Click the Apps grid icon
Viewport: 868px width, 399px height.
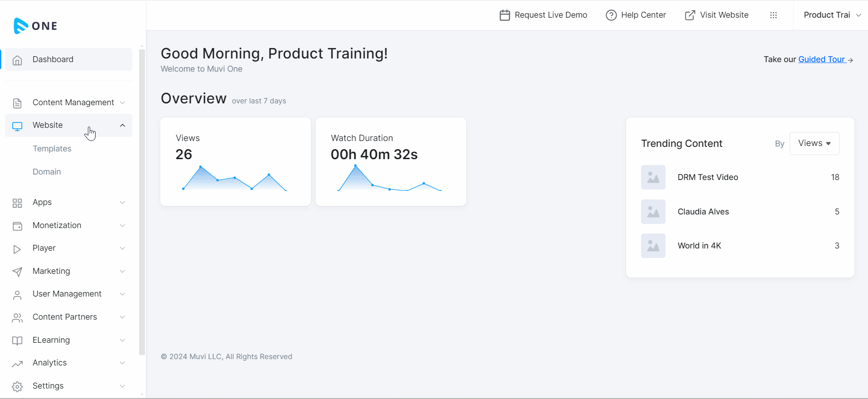[x=17, y=203]
